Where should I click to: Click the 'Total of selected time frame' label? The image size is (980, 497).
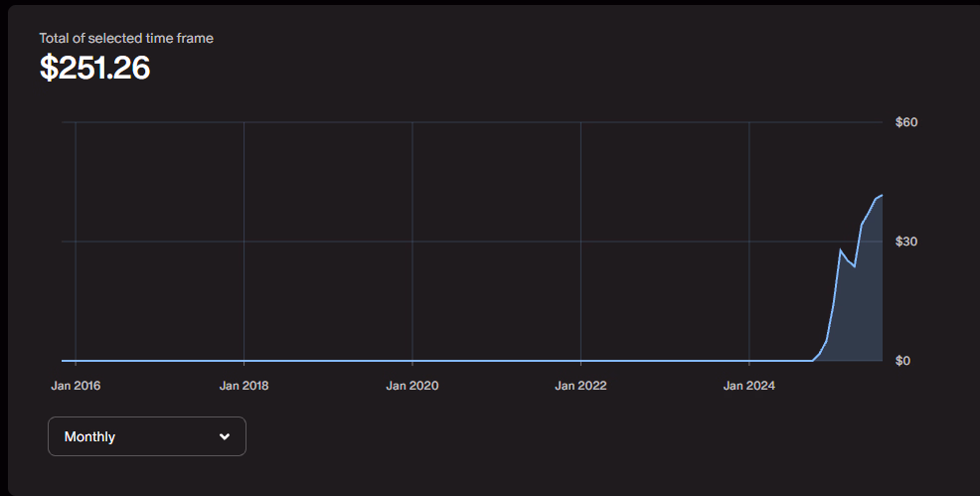click(126, 38)
